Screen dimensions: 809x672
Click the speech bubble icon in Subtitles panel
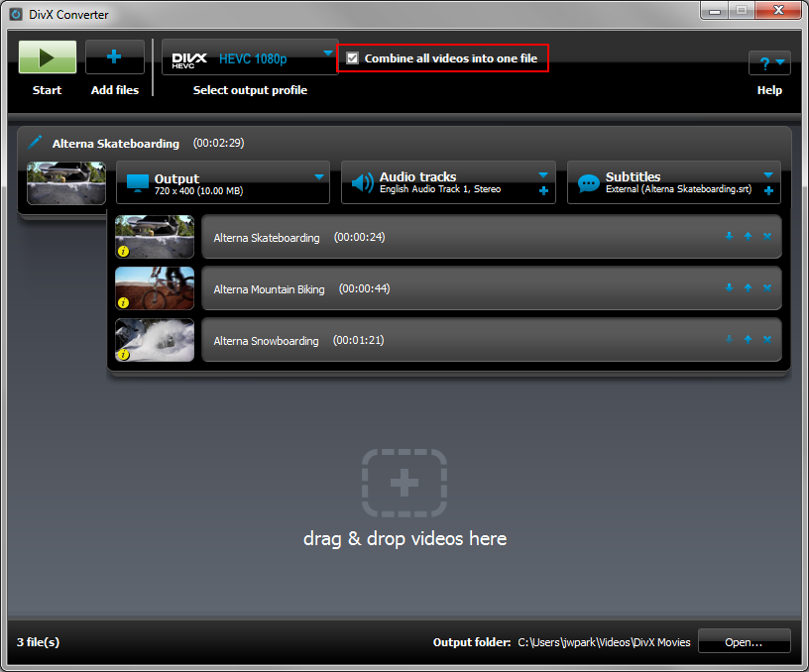[588, 181]
